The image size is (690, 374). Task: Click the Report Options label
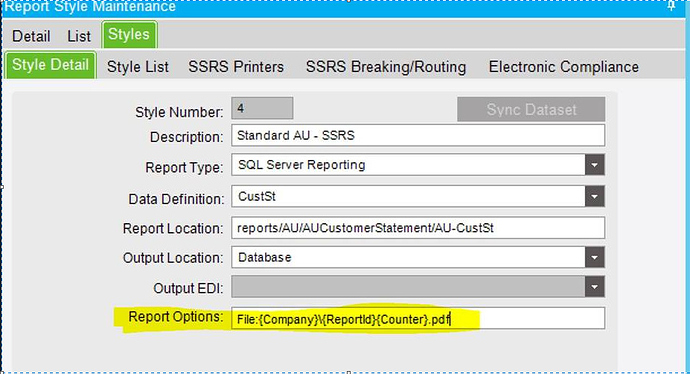[176, 317]
